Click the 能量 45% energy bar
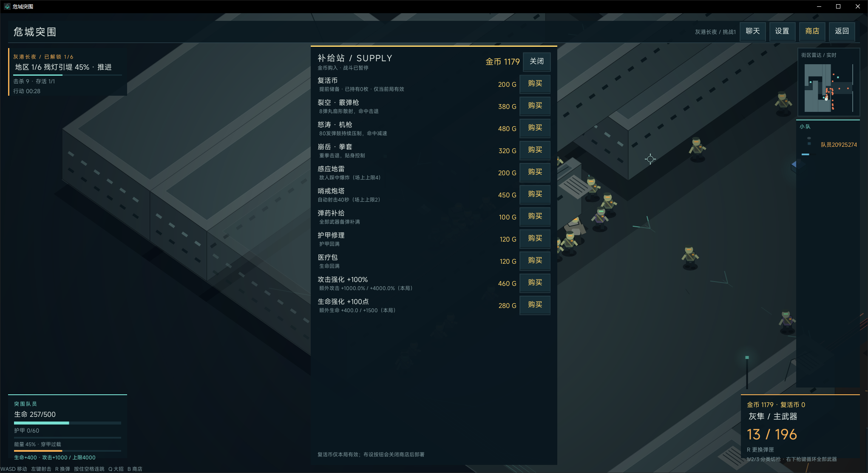868x473 pixels. 68,450
